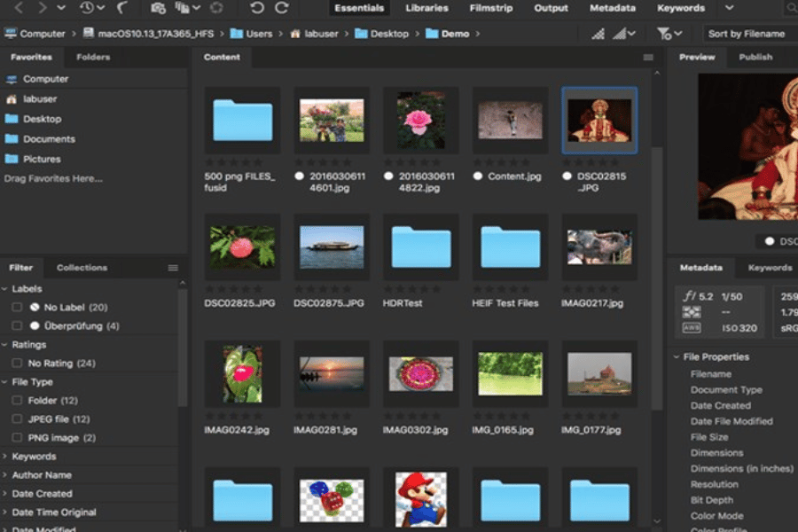Check the JPEG file filter checkbox
The image size is (798, 532).
[17, 419]
